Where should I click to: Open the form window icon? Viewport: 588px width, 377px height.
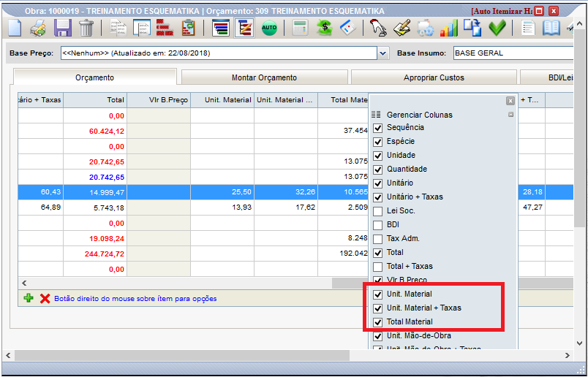pyautogui.click(x=142, y=28)
